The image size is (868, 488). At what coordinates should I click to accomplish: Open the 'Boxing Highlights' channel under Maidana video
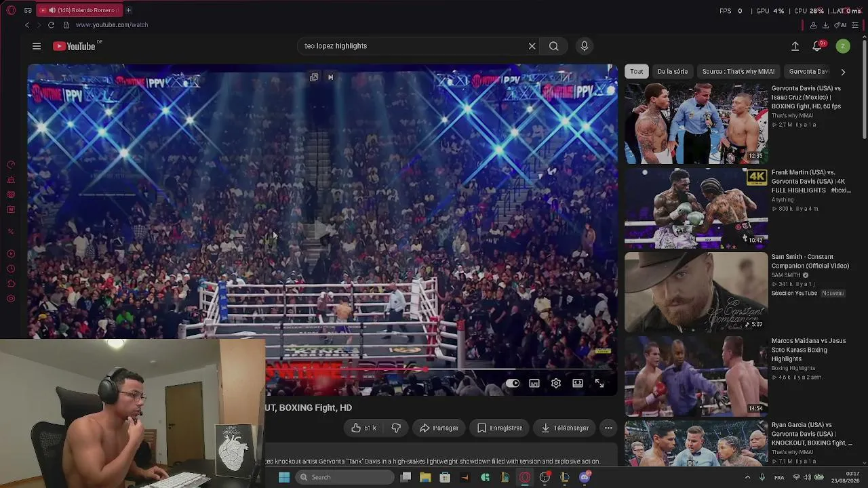click(793, 369)
